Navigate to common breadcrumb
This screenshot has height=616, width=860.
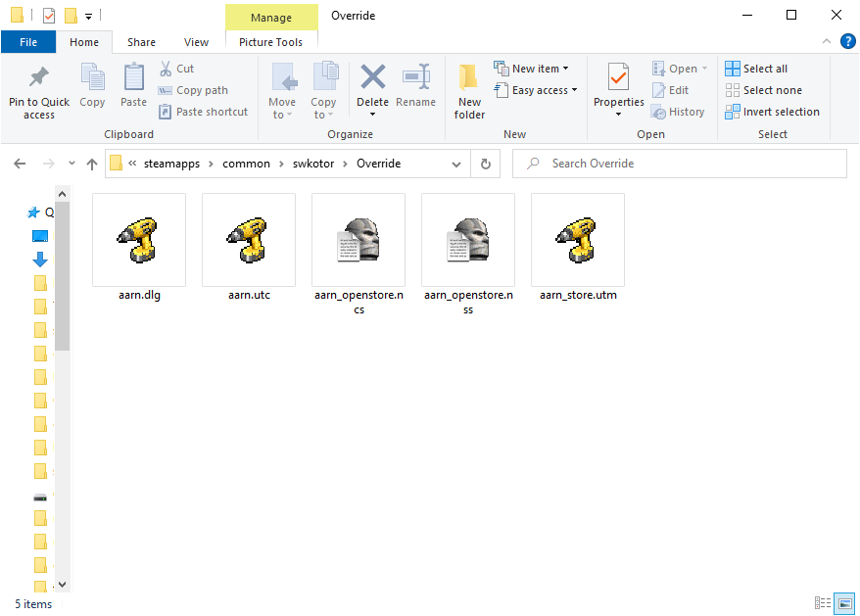click(x=246, y=164)
